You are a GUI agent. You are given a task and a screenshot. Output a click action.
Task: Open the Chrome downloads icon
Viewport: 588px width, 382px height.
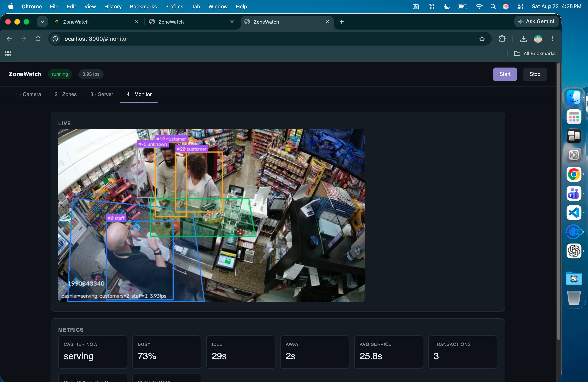pyautogui.click(x=523, y=39)
